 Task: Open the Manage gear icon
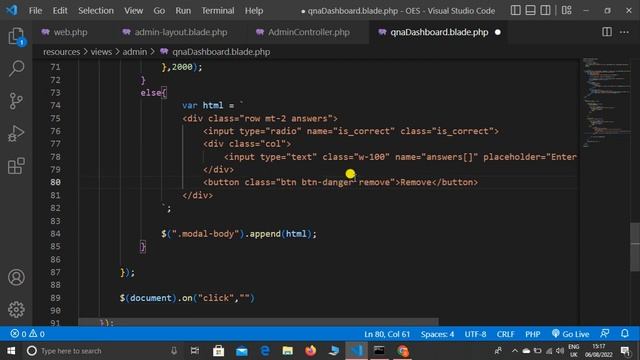tap(16, 309)
